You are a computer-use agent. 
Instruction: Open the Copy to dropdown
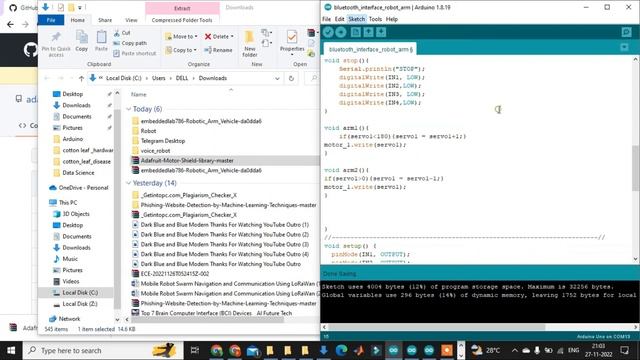click(181, 50)
